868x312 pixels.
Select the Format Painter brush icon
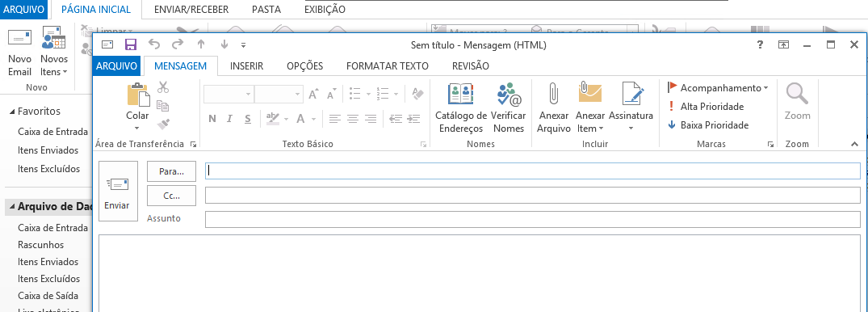tap(163, 124)
